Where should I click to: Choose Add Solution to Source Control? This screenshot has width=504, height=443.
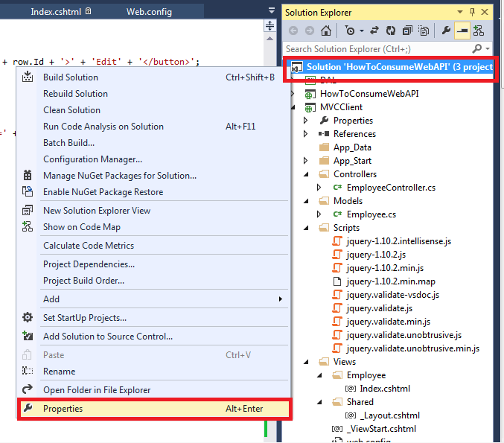(x=153, y=337)
